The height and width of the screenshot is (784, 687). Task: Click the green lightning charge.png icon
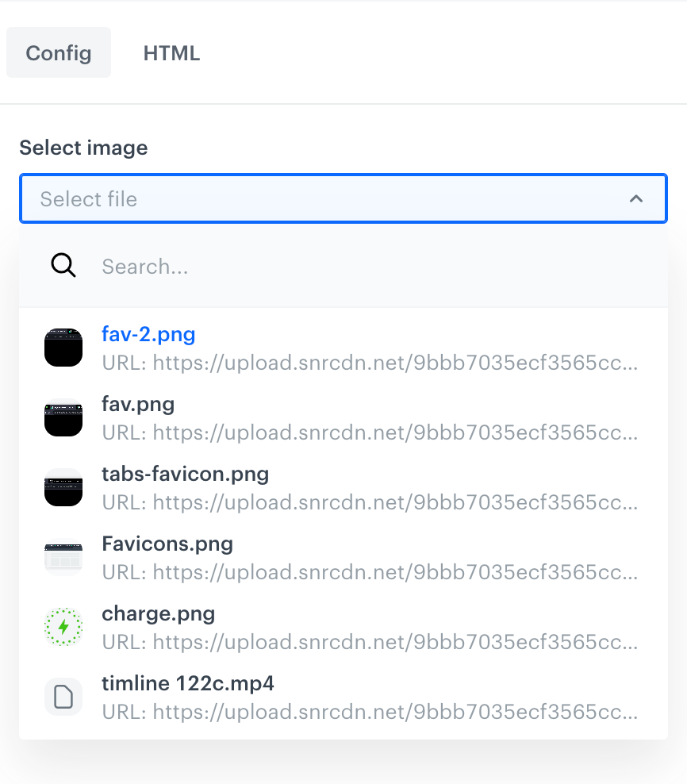pos(63,626)
